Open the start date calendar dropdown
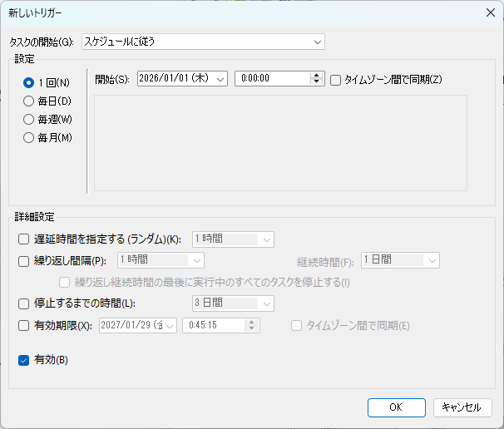Viewport: 504px width, 429px height. click(x=220, y=79)
